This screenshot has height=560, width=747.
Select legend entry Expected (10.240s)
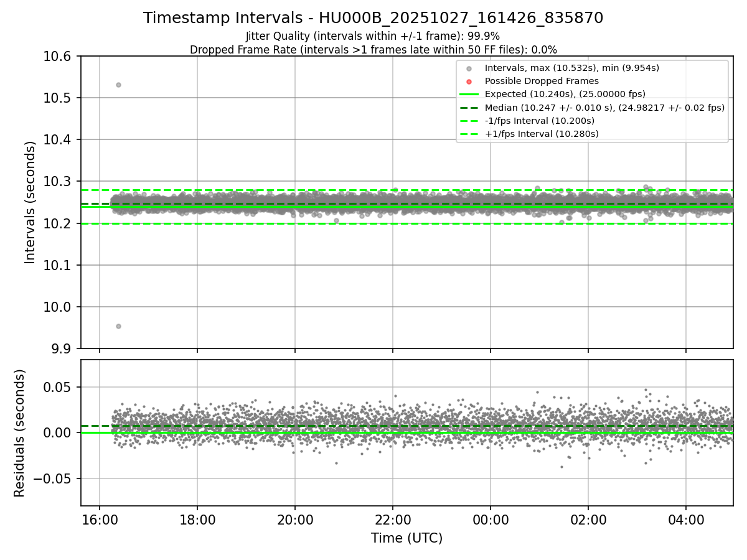[x=565, y=94]
